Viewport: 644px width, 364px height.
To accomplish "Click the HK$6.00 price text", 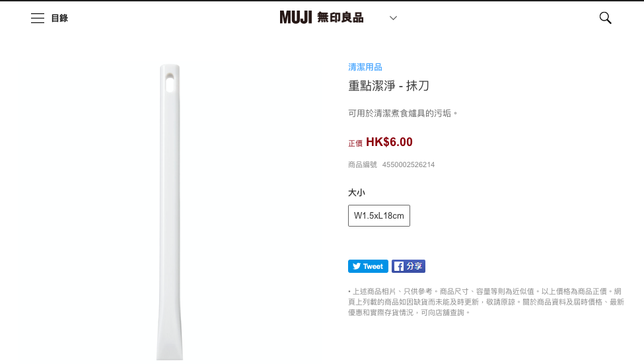I will 389,142.
